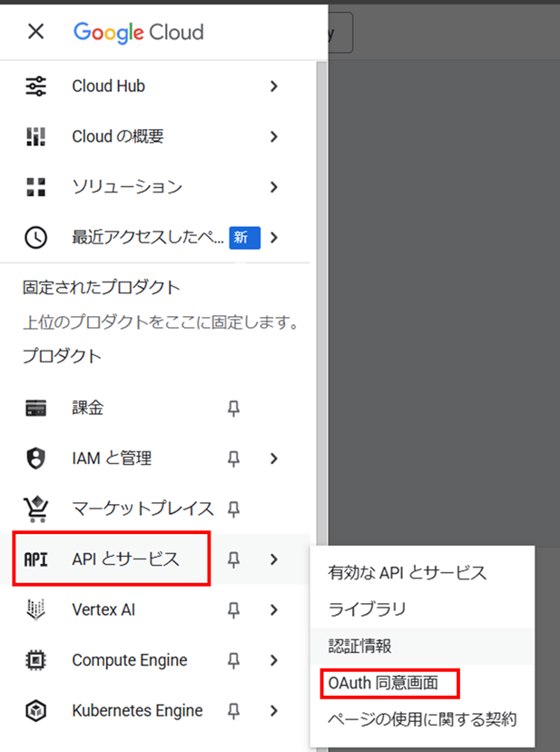This screenshot has height=752, width=560.
Task: Open 課金 billing item
Action: [88, 408]
